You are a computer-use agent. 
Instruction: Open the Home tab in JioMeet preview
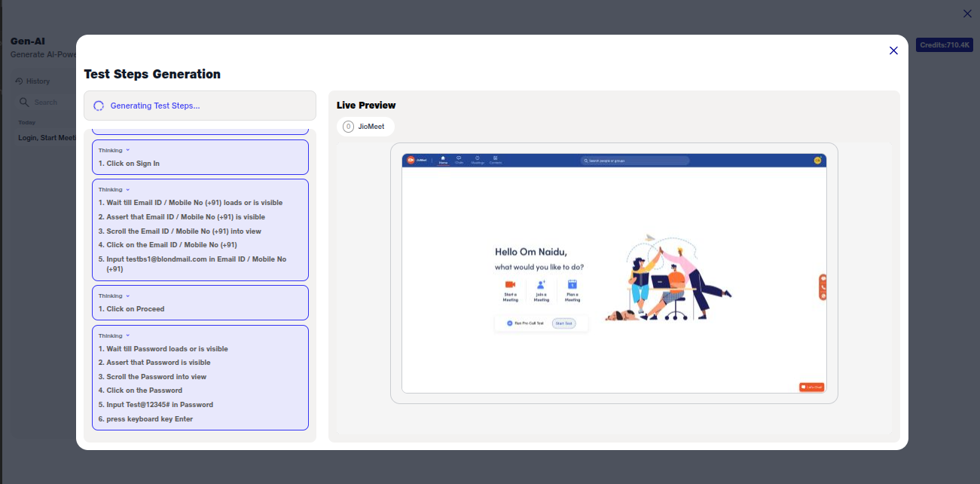coord(443,160)
